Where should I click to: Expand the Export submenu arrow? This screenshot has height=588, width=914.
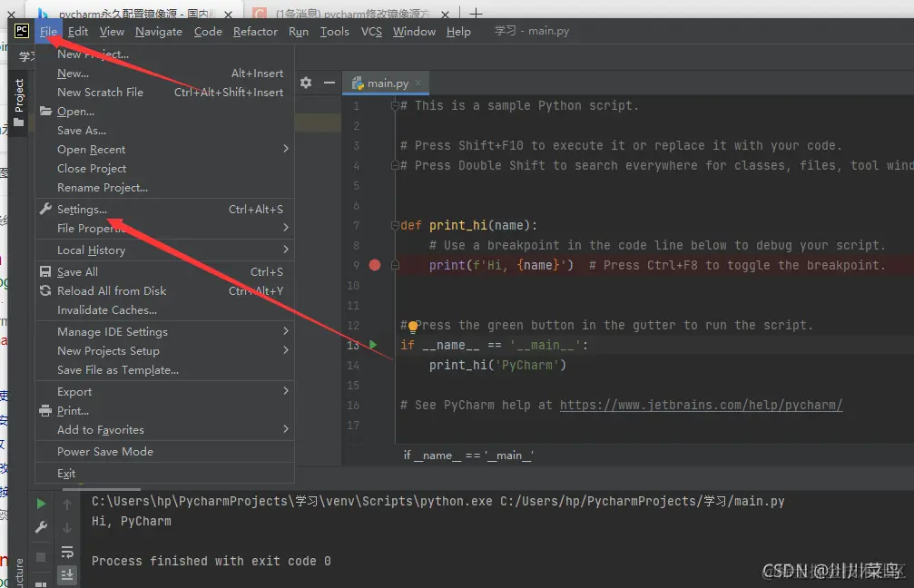286,391
